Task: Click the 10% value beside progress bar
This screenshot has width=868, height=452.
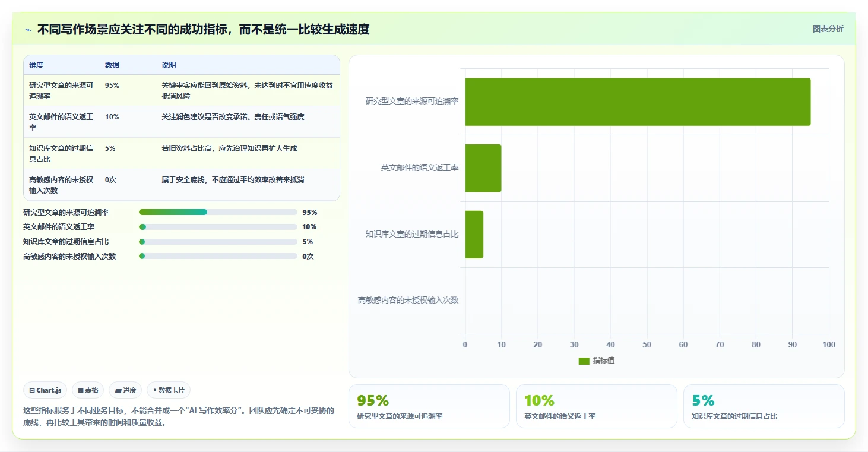Action: 309,227
